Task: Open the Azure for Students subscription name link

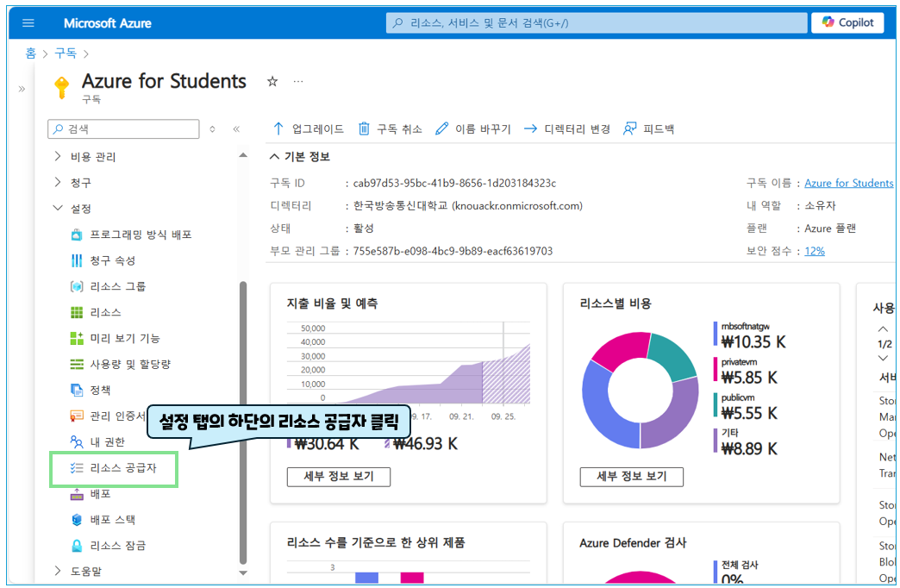Action: coord(848,183)
